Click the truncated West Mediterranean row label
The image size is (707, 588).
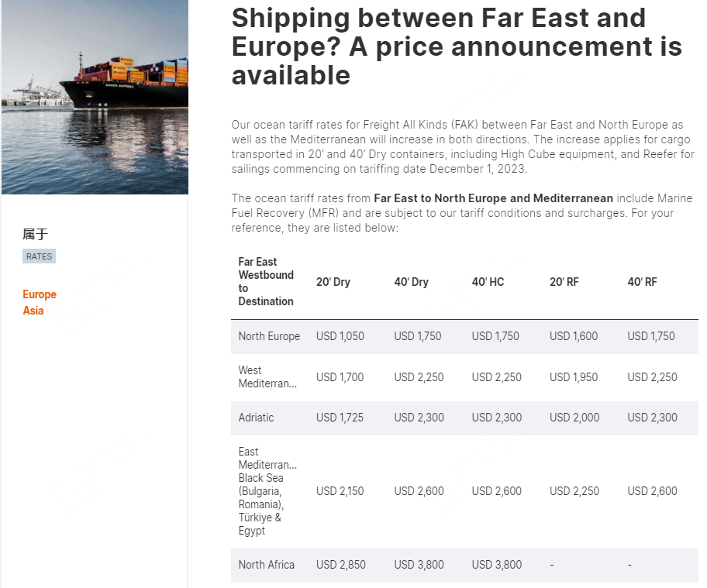267,377
